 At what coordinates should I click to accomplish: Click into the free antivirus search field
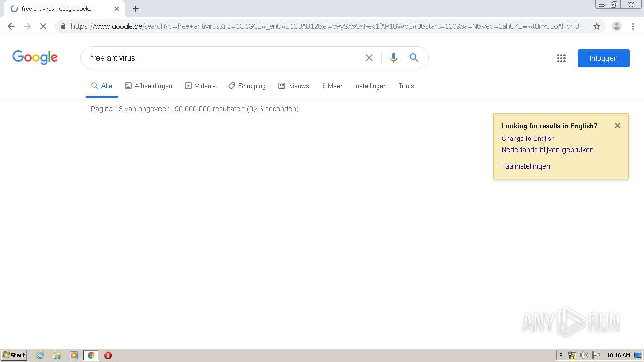pyautogui.click(x=224, y=58)
